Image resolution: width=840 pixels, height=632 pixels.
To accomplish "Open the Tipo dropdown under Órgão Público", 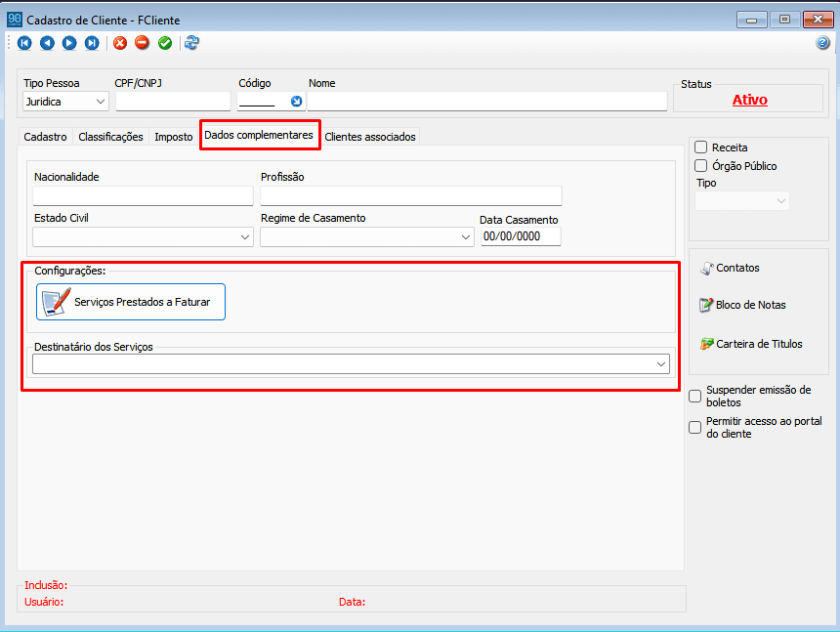I will [x=742, y=201].
